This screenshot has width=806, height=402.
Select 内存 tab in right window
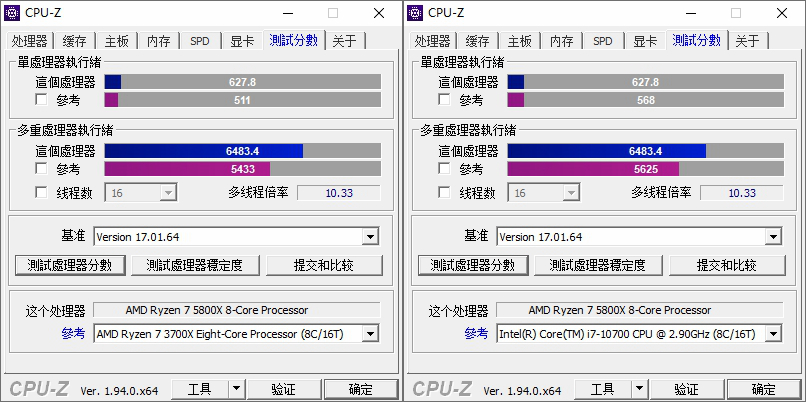click(561, 41)
